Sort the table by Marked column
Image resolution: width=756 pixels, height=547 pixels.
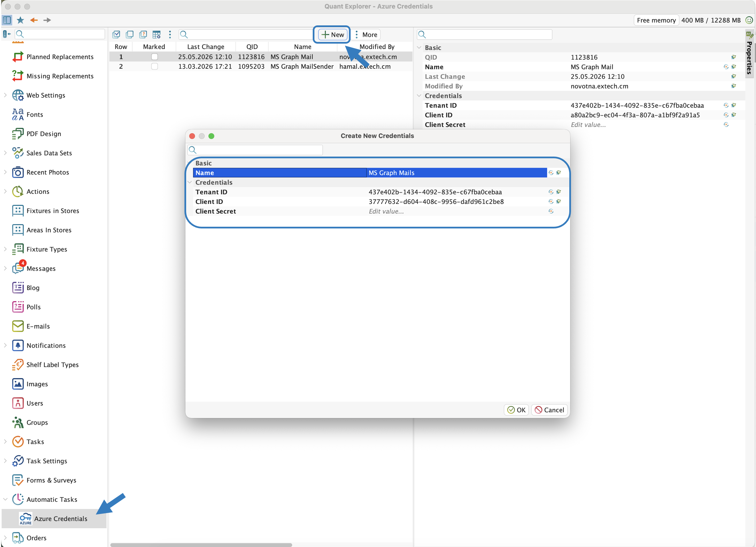pos(154,47)
